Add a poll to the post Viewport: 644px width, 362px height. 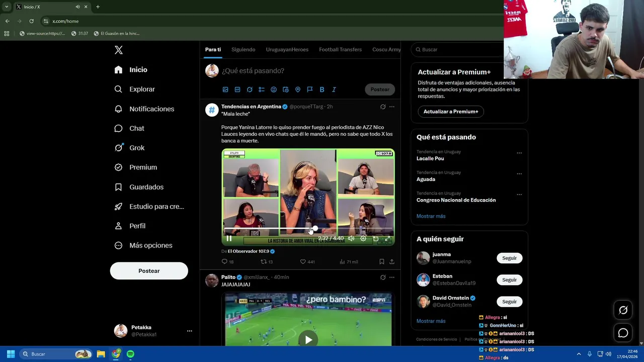[x=262, y=89]
